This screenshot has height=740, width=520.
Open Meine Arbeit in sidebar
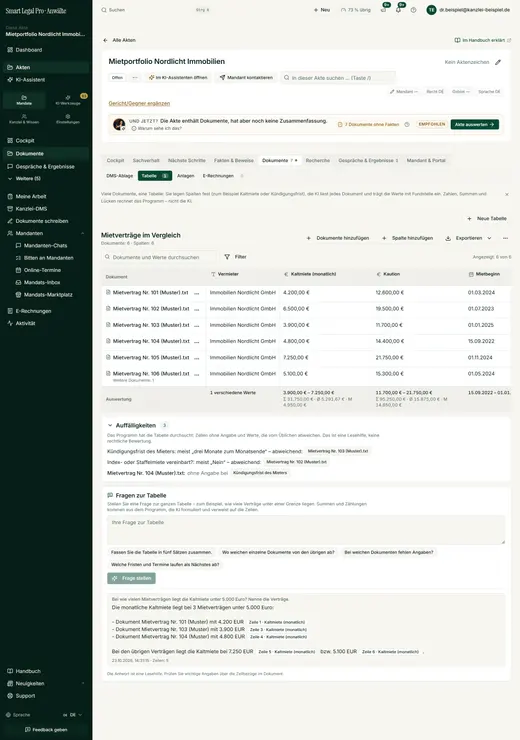point(31,196)
